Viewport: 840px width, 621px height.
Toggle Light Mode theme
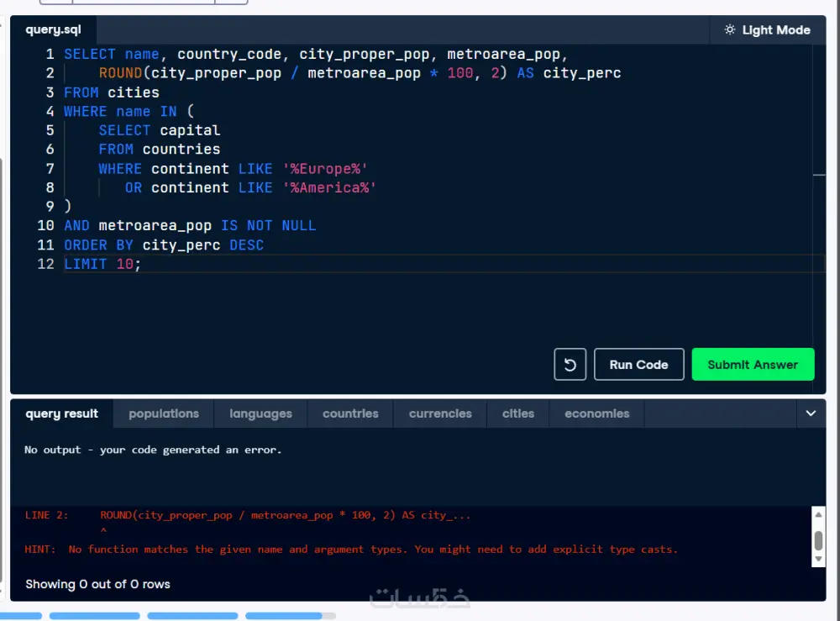point(767,30)
